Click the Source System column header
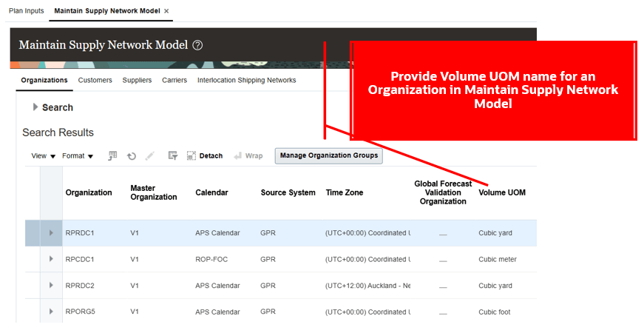 (x=288, y=192)
